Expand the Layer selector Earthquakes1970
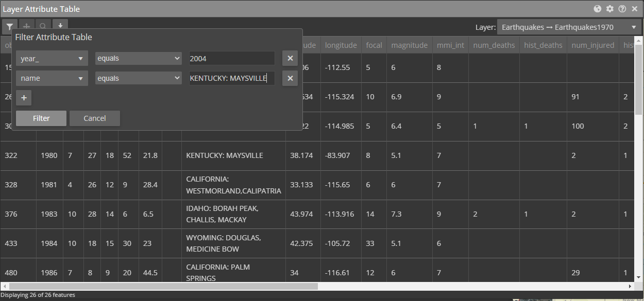Screen dimensions: 644x301 pyautogui.click(x=569, y=27)
